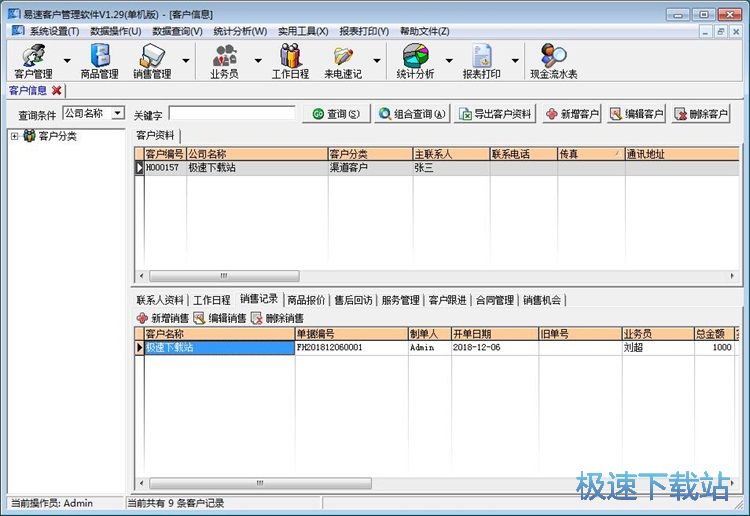This screenshot has width=750, height=516.
Task: Click 编辑销售 in the sales toolbar
Action: pos(220,318)
